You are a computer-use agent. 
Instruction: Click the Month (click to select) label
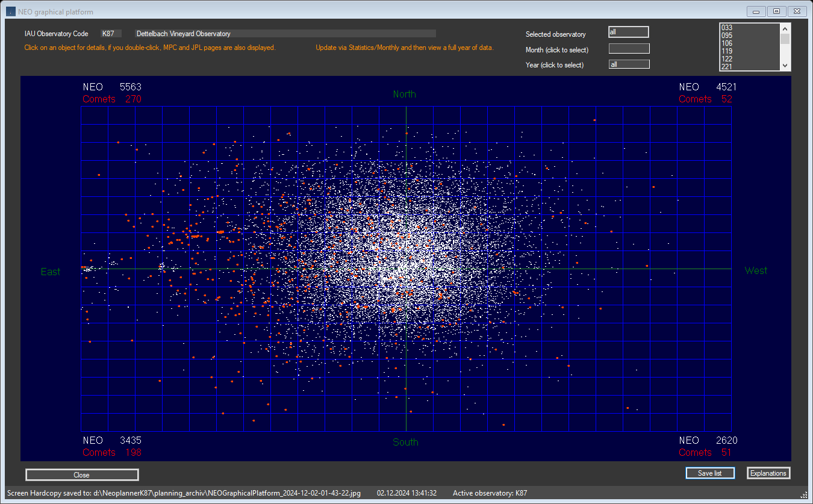tap(557, 50)
